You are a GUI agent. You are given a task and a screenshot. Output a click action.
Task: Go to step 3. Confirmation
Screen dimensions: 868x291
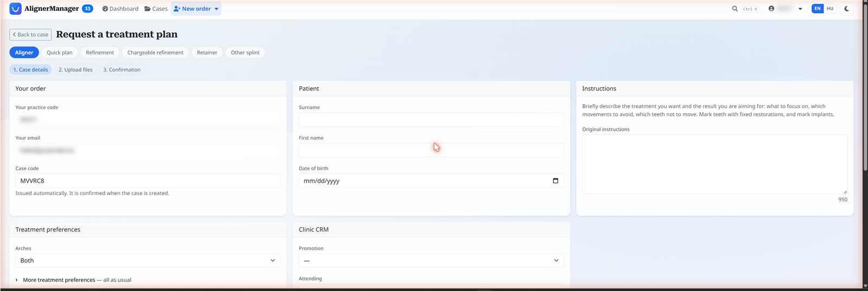[122, 70]
